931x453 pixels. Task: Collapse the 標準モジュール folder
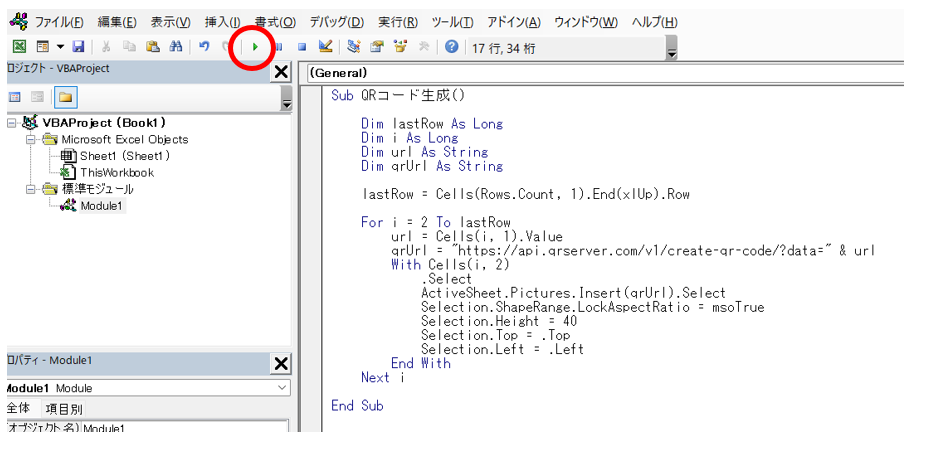pos(30,189)
